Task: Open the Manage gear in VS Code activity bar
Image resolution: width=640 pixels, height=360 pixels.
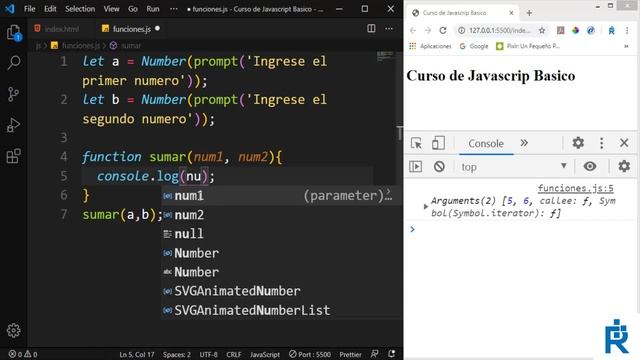Action: coord(13,330)
